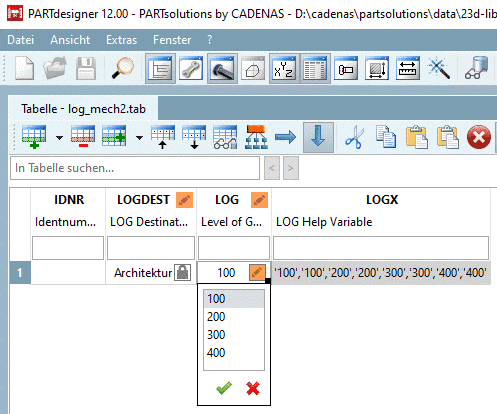
Task: Click the LOG filter field
Action: click(234, 248)
